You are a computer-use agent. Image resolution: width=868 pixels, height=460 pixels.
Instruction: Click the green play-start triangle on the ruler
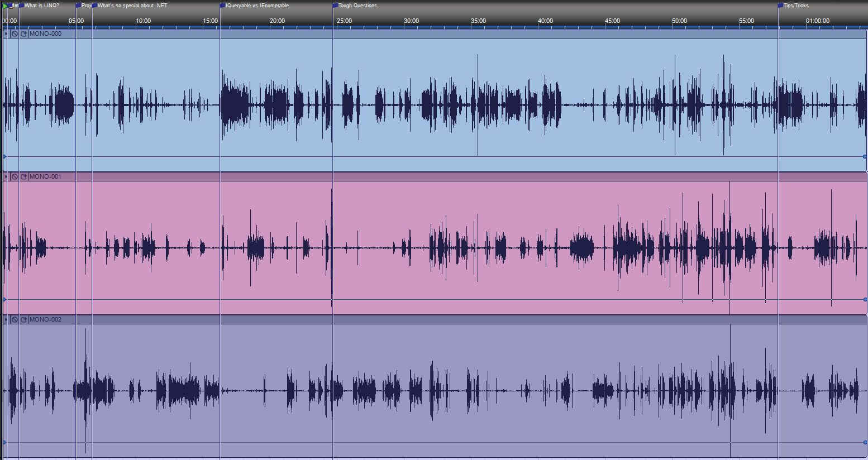[5, 6]
